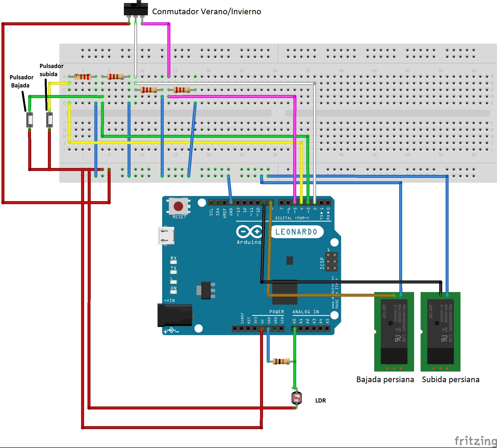Viewport: 497px width, 448px height.
Task: Click the Conmutador Verano/Invierno label
Action: [206, 11]
